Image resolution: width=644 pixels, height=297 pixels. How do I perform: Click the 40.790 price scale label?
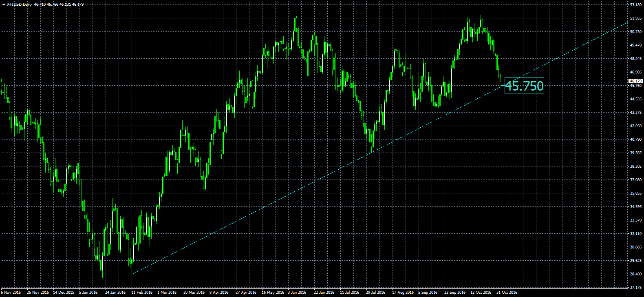636,140
